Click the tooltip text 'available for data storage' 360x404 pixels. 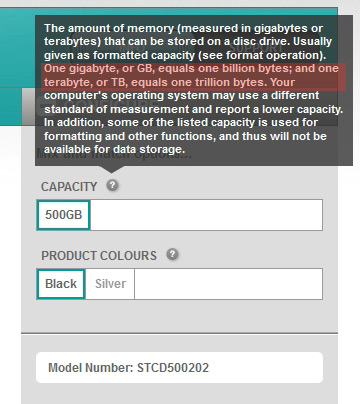click(114, 149)
